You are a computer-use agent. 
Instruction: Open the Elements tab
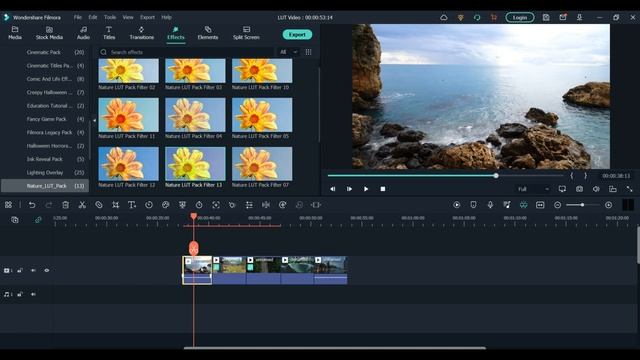pyautogui.click(x=208, y=33)
